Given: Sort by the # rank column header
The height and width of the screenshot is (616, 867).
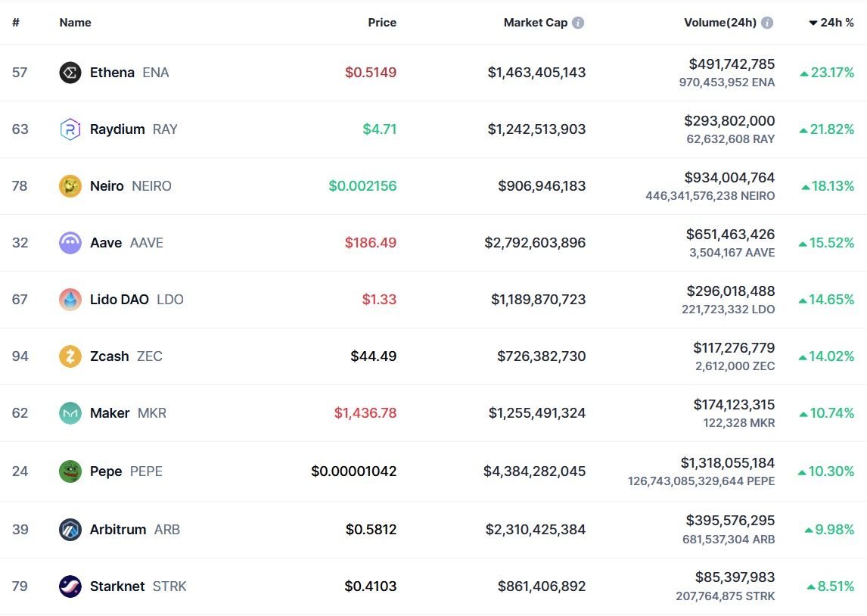Looking at the screenshot, I should tap(16, 23).
